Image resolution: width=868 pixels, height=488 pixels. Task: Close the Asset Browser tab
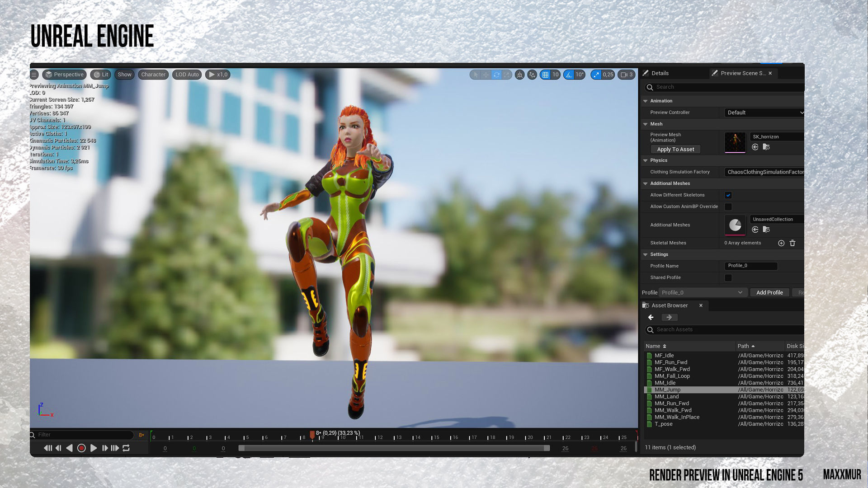click(701, 305)
